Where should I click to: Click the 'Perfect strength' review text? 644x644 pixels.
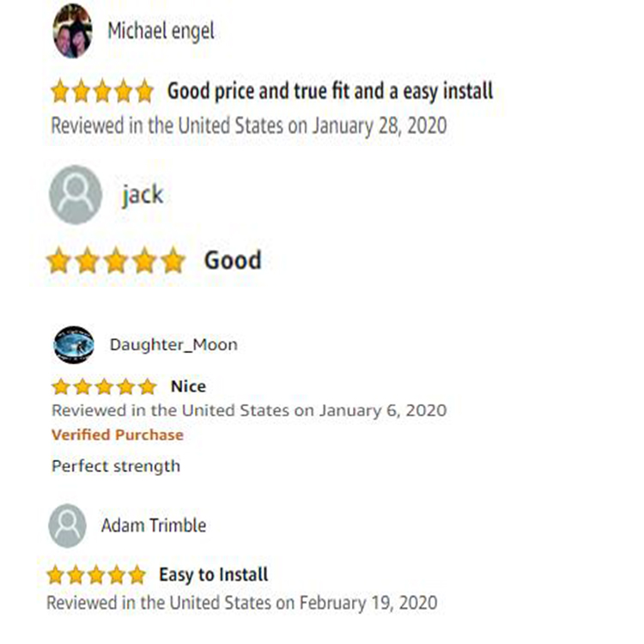click(116, 466)
